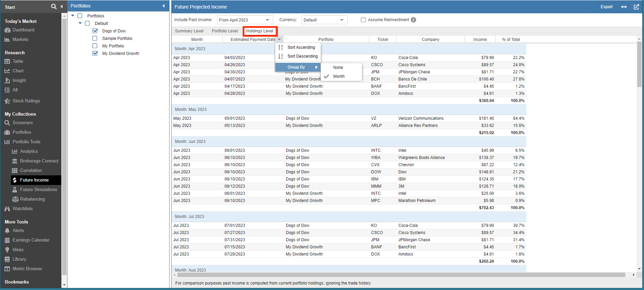Image resolution: width=644 pixels, height=290 pixels.
Task: Choose Sort Descending from the menu
Action: pos(298,56)
